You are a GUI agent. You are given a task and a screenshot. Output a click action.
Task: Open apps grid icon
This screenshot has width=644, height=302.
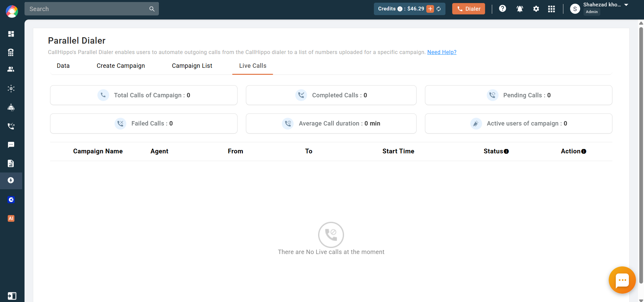coord(552,9)
